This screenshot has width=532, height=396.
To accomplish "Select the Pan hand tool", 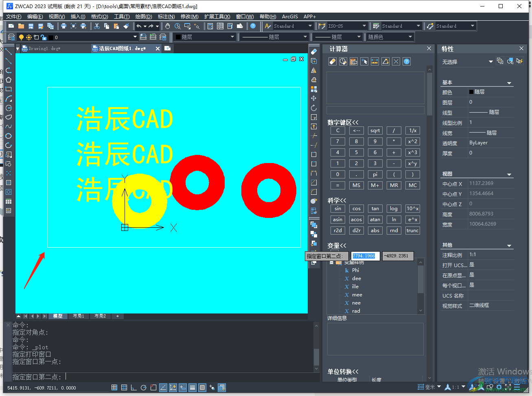I will [168, 26].
